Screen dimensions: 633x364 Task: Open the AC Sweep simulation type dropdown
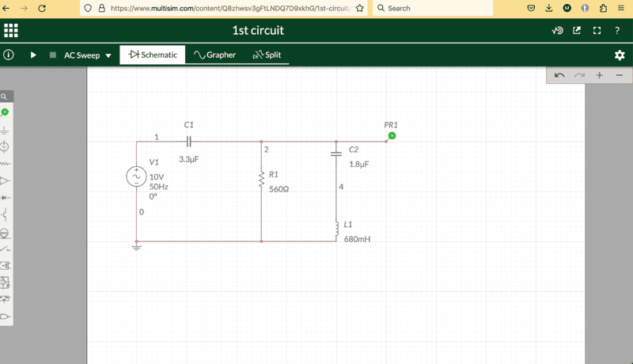click(x=87, y=55)
